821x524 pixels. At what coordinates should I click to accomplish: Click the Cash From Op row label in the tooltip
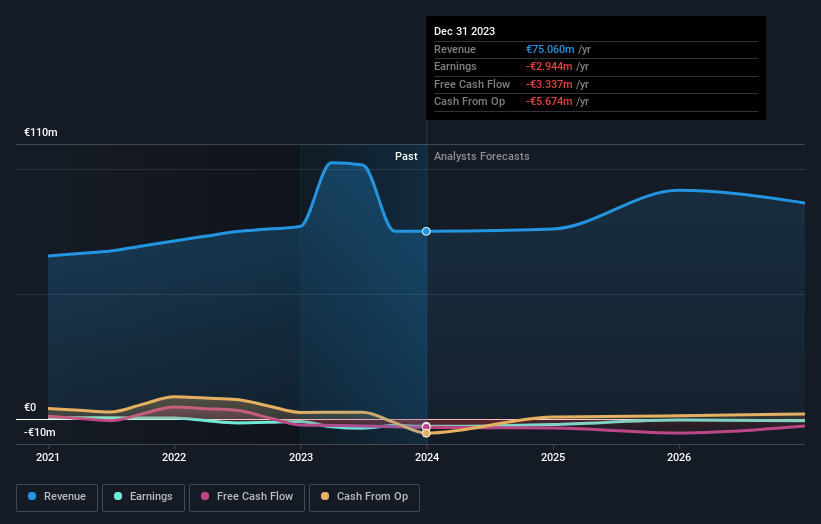pyautogui.click(x=470, y=102)
